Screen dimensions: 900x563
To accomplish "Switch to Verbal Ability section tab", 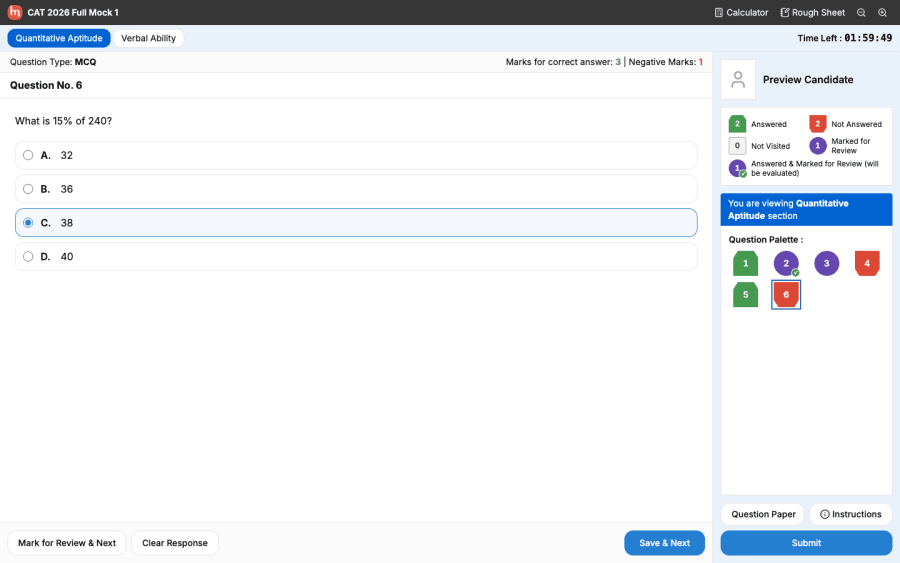I will (x=149, y=38).
